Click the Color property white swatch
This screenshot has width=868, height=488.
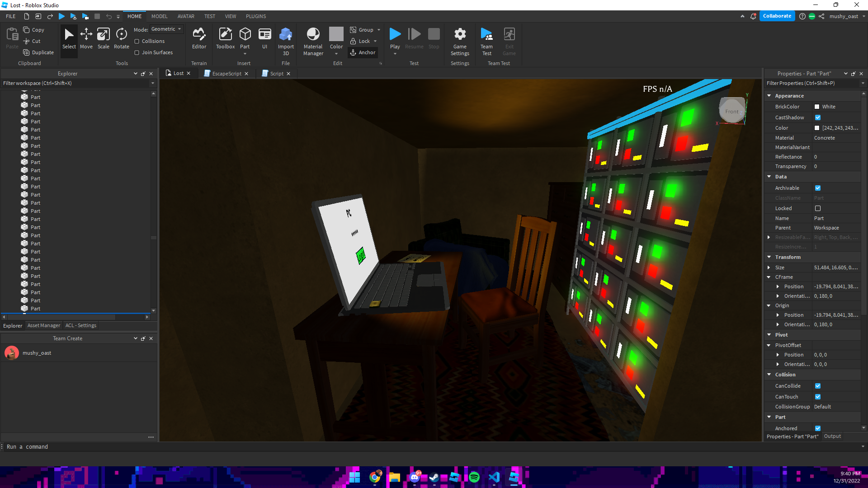[x=817, y=128]
